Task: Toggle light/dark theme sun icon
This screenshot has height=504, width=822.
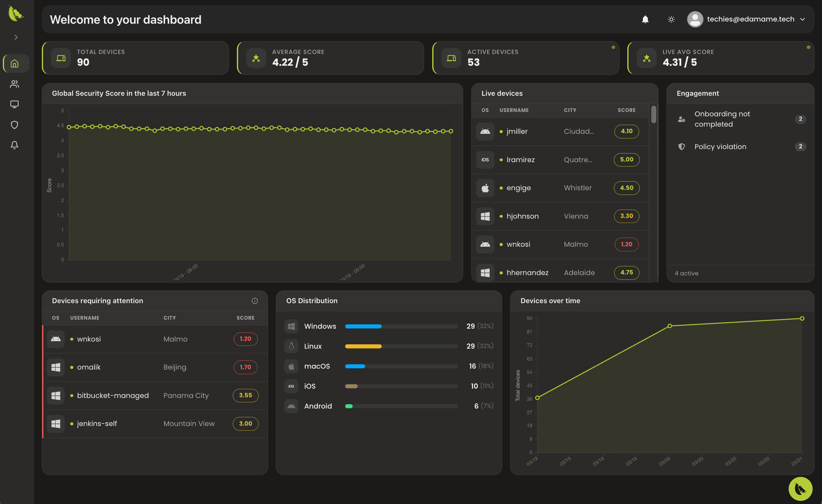Action: pyautogui.click(x=671, y=19)
